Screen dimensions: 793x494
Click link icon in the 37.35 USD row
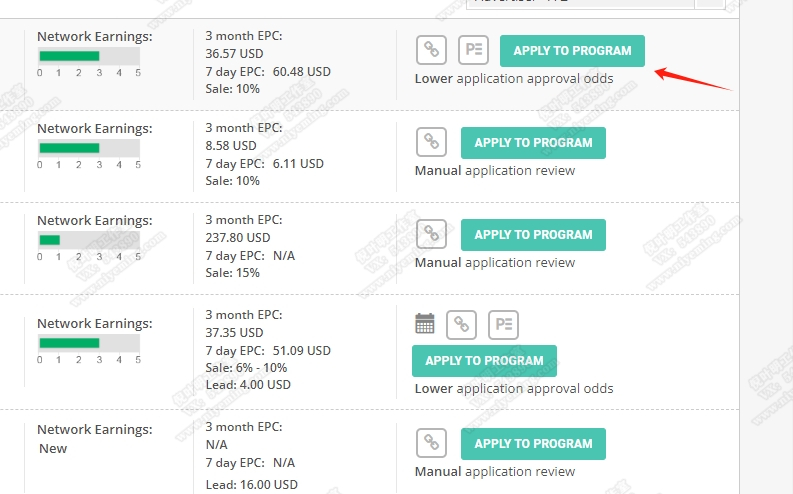(461, 325)
